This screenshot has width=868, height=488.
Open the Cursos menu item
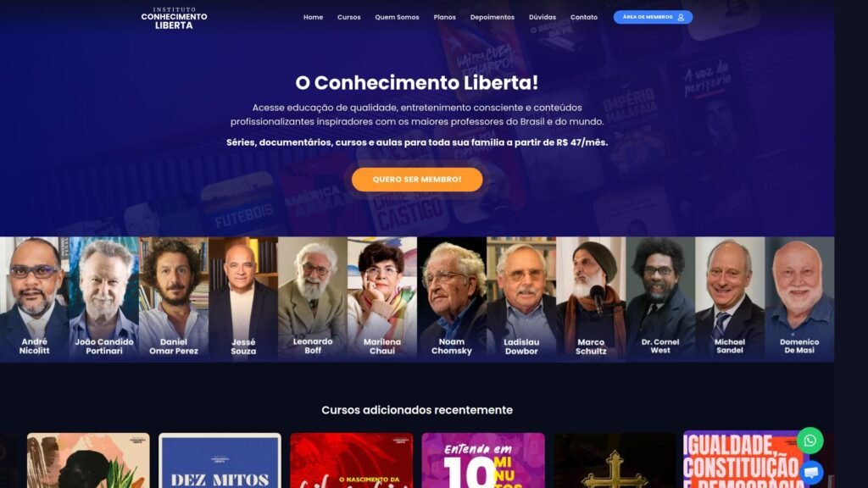[x=348, y=17]
